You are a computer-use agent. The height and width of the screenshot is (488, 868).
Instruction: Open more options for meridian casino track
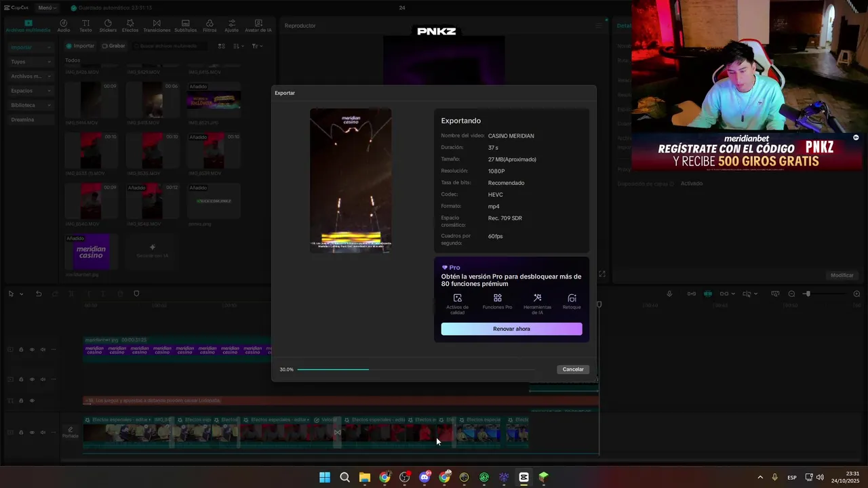pyautogui.click(x=54, y=350)
